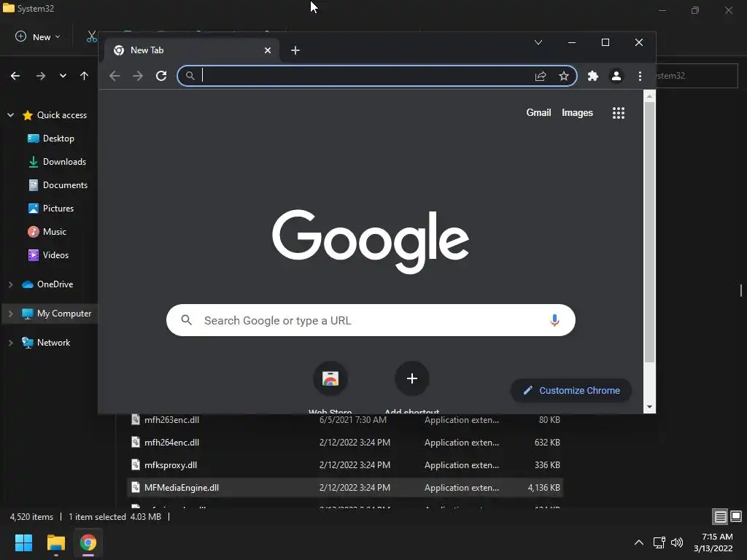
Task: Click the Cut scissors icon in Explorer
Action: [91, 36]
